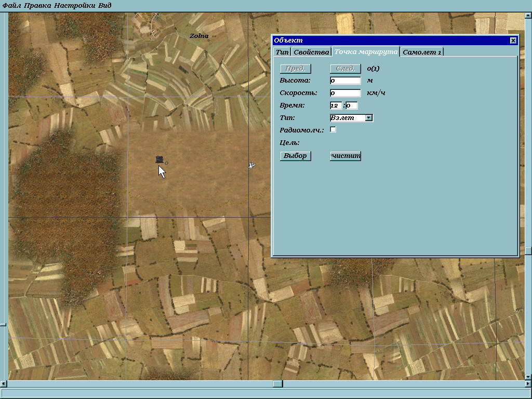This screenshot has width=532, height=399.
Task: Click the След. waypoint button
Action: pos(345,69)
